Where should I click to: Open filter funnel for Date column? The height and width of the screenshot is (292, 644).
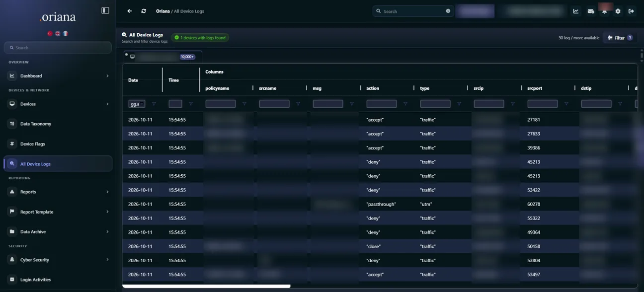[154, 104]
